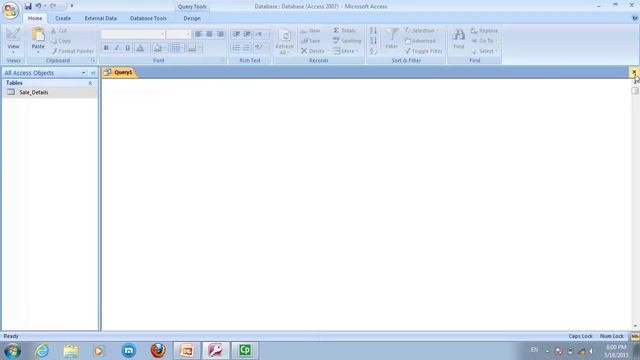This screenshot has height=360, width=640.
Task: Toggle the Totals row
Action: click(x=344, y=31)
